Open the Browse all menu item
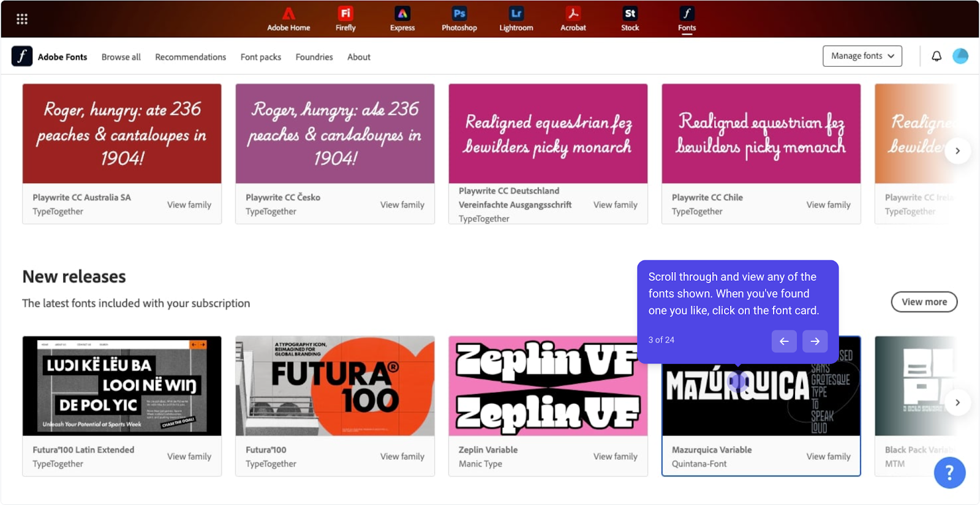The width and height of the screenshot is (980, 505). click(x=121, y=57)
